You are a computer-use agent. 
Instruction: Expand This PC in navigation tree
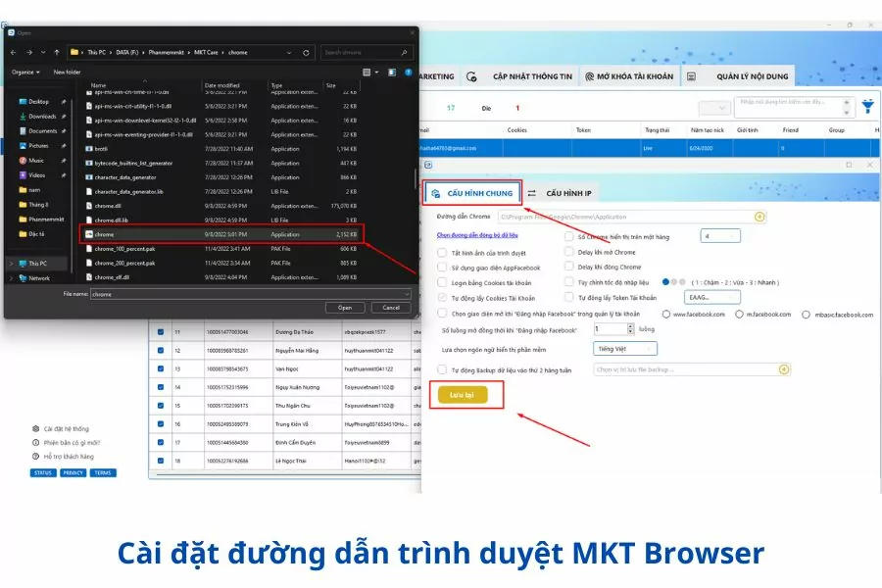11,264
